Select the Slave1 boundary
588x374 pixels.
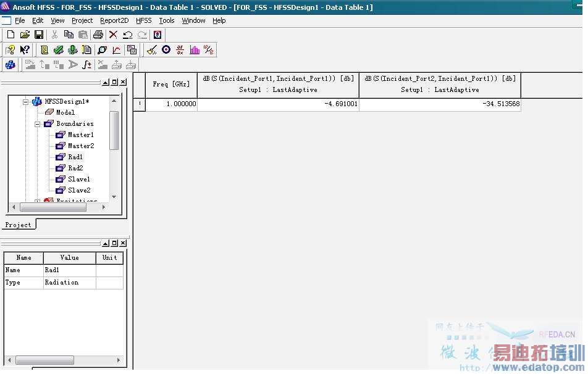click(x=79, y=179)
